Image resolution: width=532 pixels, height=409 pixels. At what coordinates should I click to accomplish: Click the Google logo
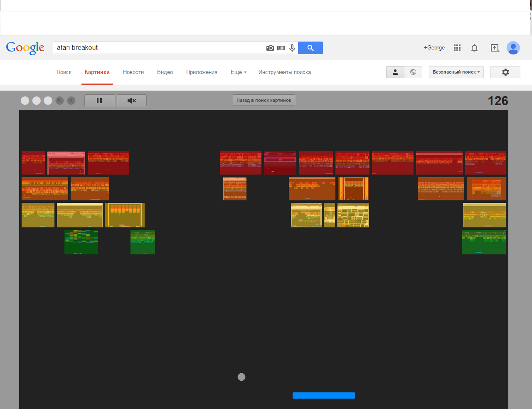pos(25,48)
